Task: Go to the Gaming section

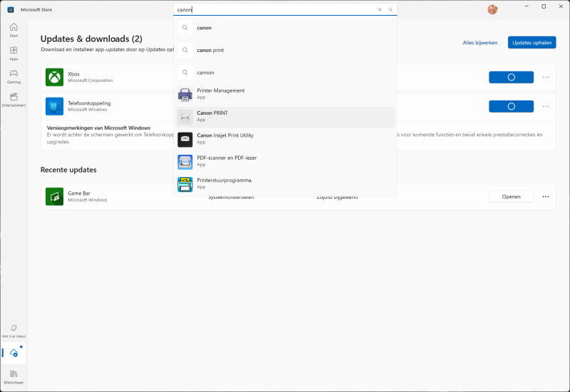Action: coord(14,76)
